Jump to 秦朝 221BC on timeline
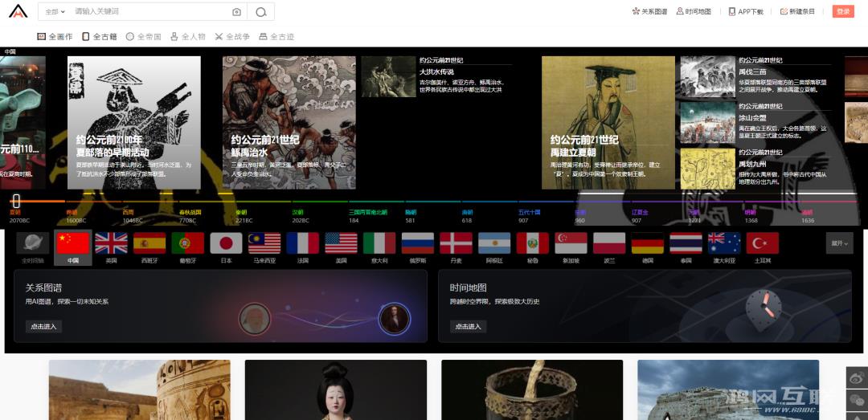Screen dimensions: 868x420 (244, 216)
